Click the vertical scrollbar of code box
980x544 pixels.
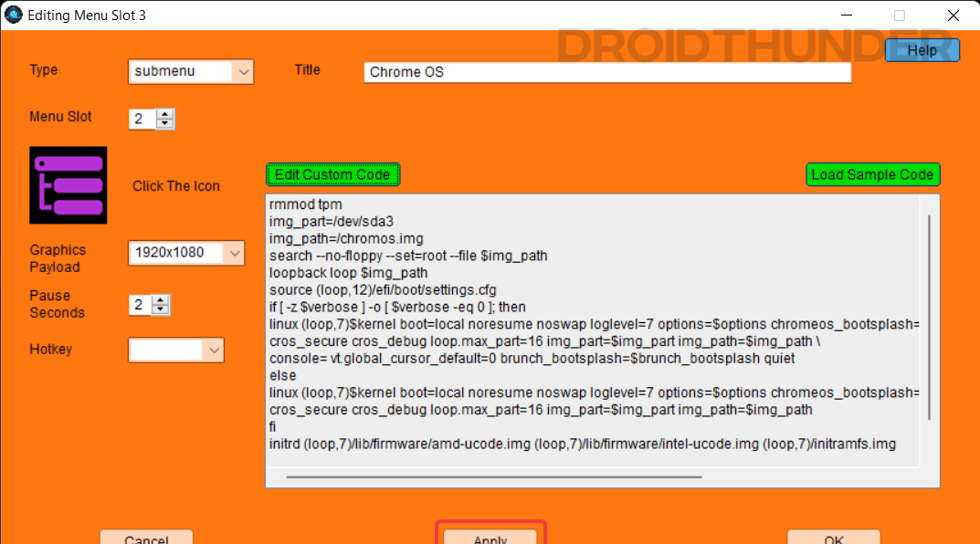(930, 318)
